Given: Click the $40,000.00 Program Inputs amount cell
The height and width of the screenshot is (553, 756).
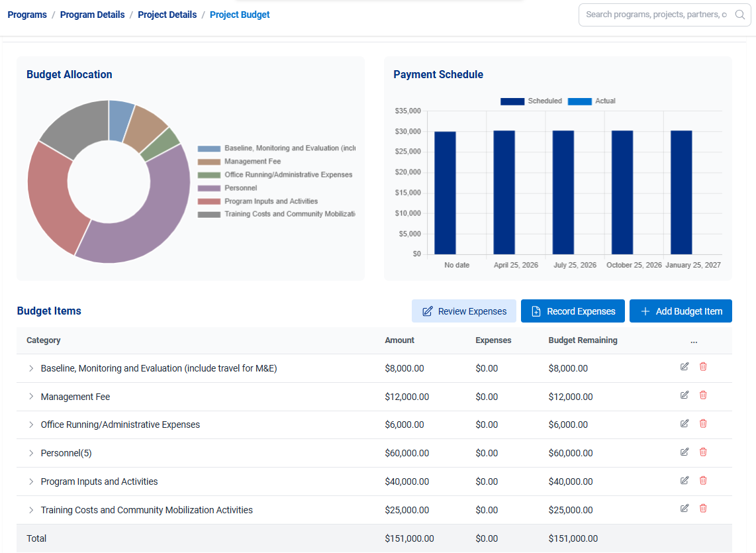Looking at the screenshot, I should tap(407, 481).
